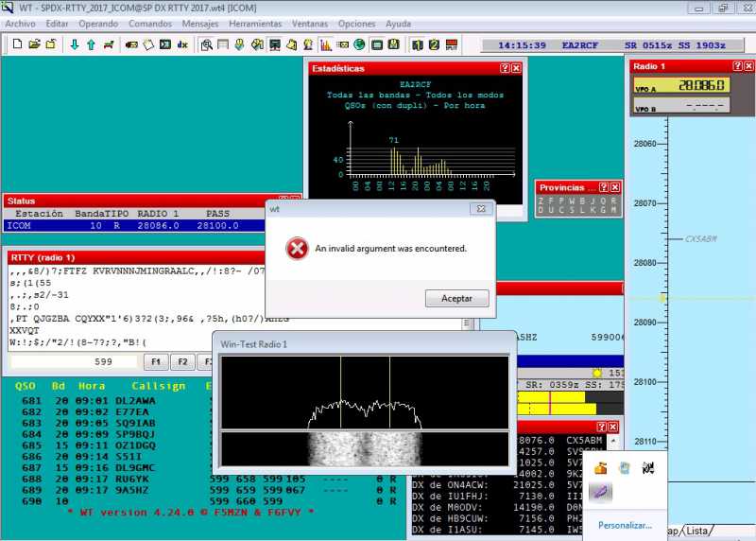
Task: Close the invalid argument error dialog
Action: tap(481, 208)
